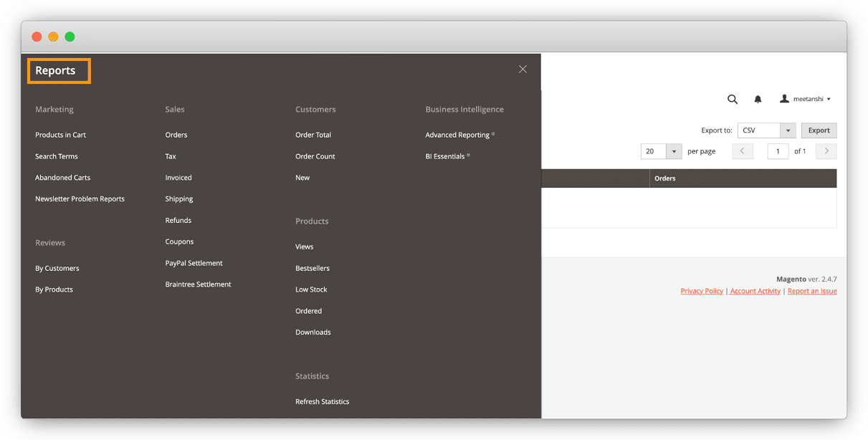Viewport: 868px width, 440px height.
Task: Open Products Views report
Action: tap(305, 247)
